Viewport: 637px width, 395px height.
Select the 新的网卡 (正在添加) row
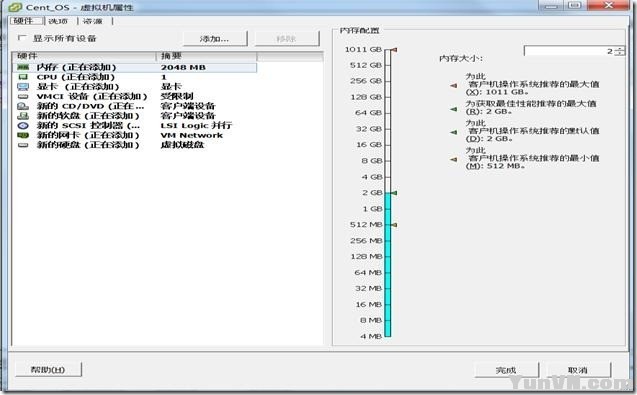pyautogui.click(x=135, y=135)
